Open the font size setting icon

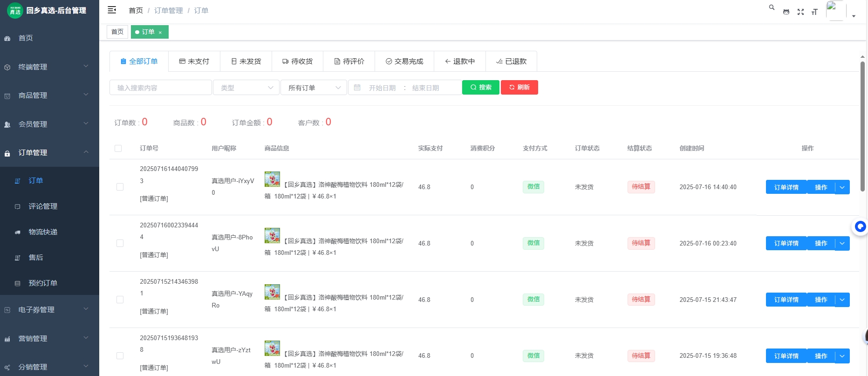814,12
